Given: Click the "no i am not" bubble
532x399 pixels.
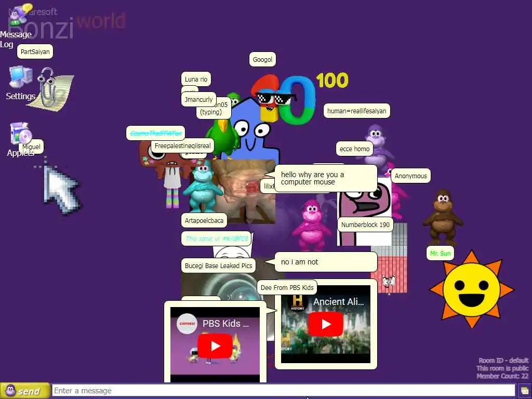Looking at the screenshot, I should click(x=326, y=262).
